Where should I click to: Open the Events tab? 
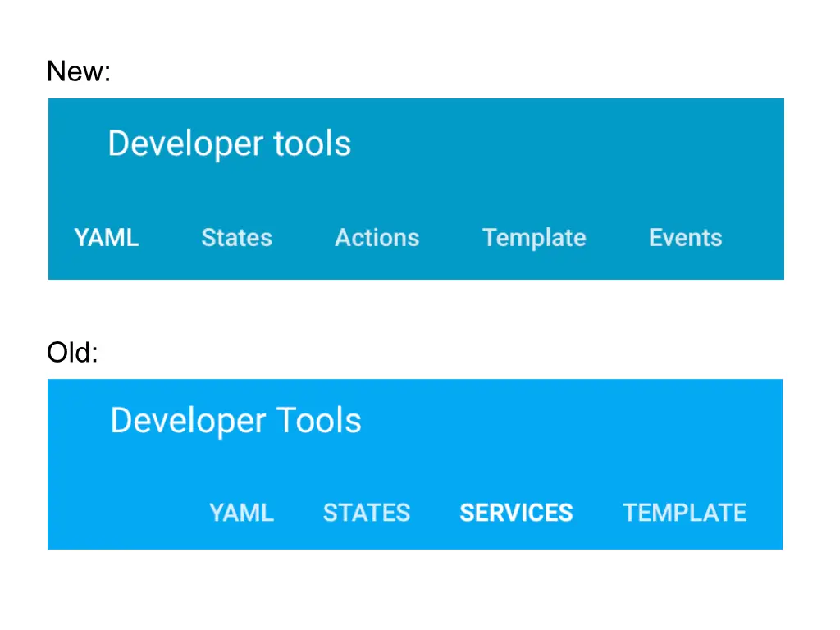(x=685, y=238)
